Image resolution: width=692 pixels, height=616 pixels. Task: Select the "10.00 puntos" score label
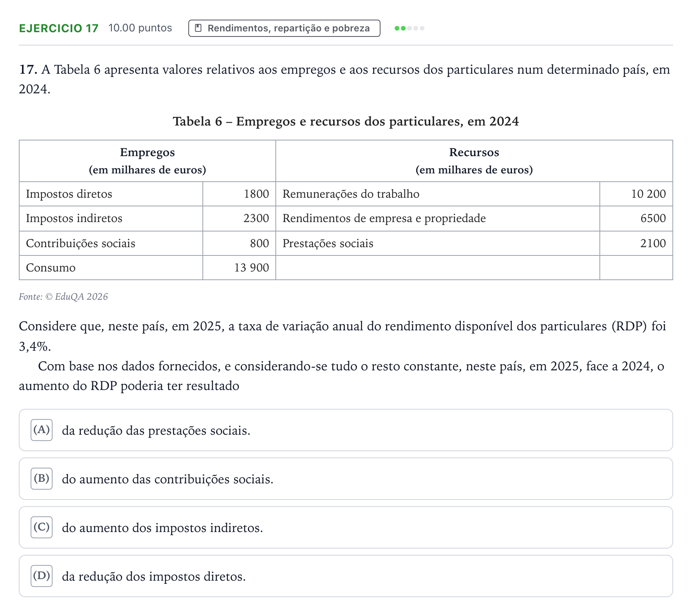[x=140, y=28]
